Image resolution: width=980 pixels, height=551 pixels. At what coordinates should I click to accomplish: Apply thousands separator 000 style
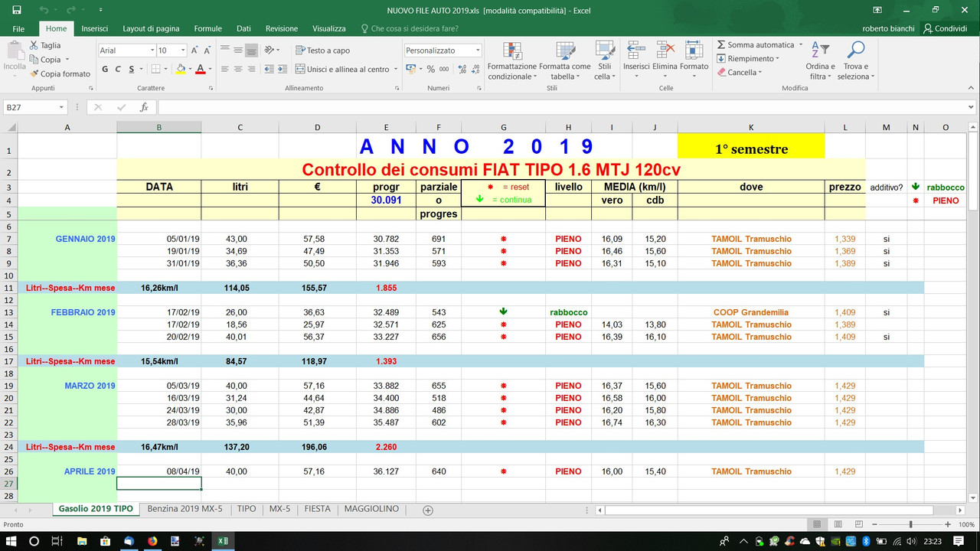tap(444, 69)
